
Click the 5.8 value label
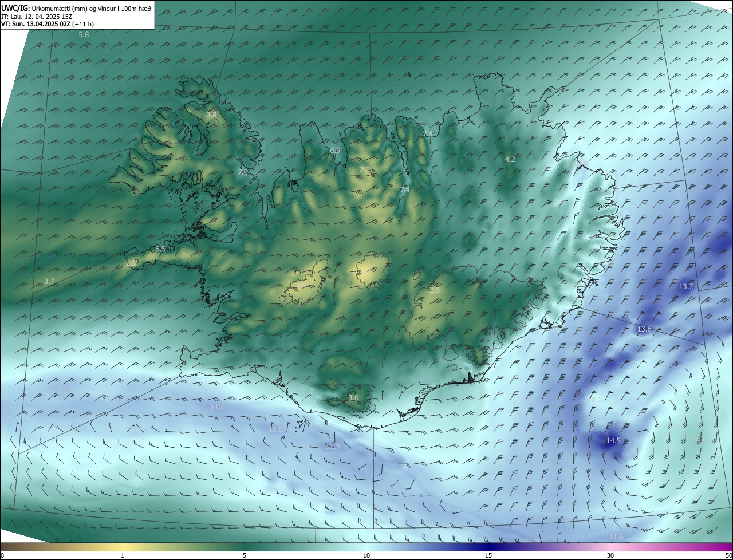tap(84, 35)
